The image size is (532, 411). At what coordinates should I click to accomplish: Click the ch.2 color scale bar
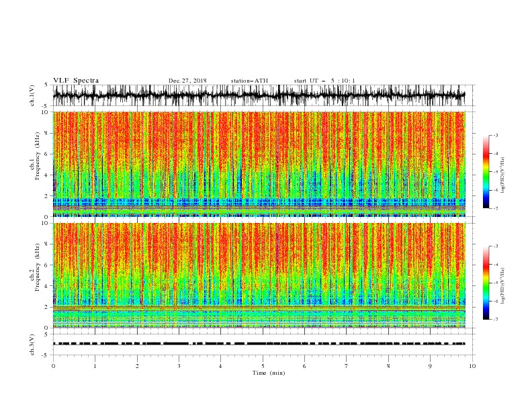(x=486, y=283)
